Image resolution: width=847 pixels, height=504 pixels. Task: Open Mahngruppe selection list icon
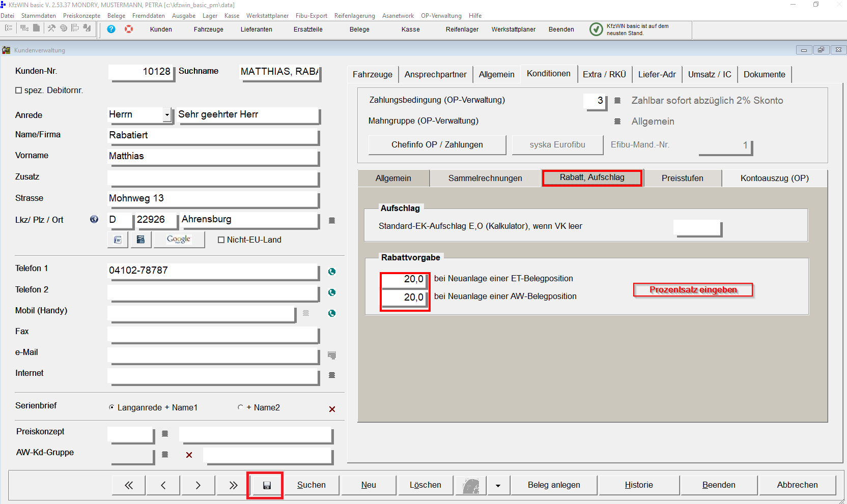(x=617, y=122)
